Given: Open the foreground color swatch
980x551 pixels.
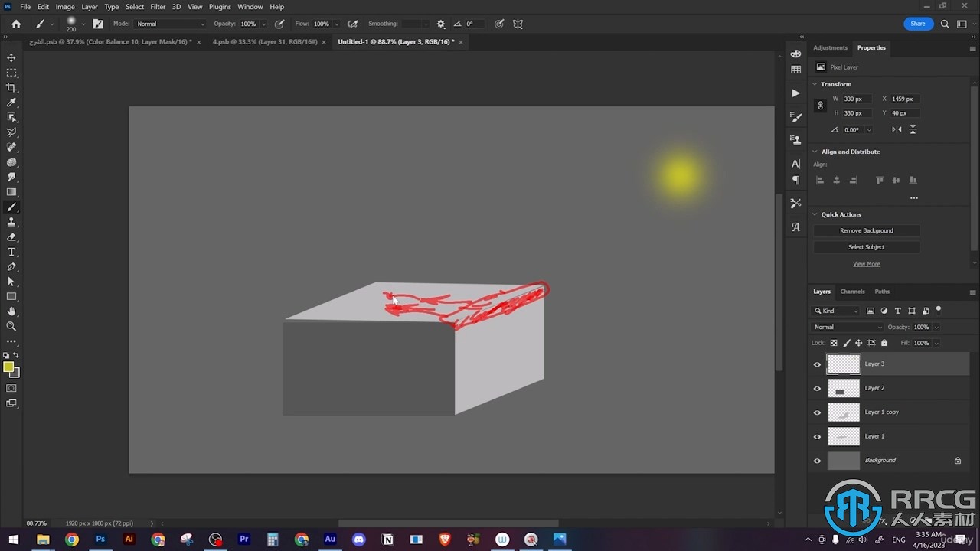Looking at the screenshot, I should click(8, 367).
